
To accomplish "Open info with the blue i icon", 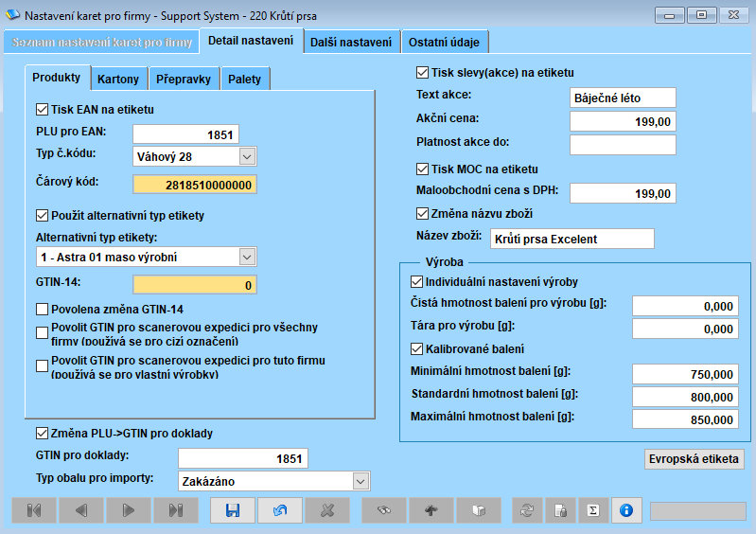I will pos(626,510).
